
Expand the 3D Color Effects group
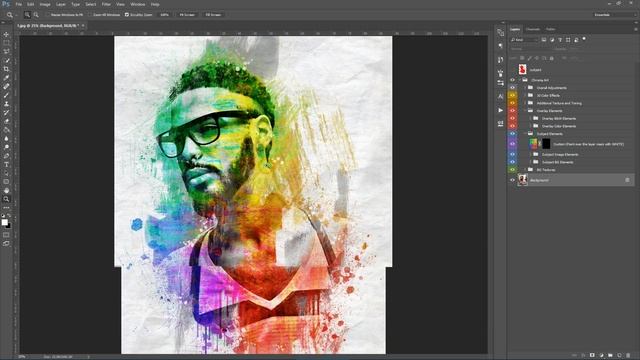[525, 96]
